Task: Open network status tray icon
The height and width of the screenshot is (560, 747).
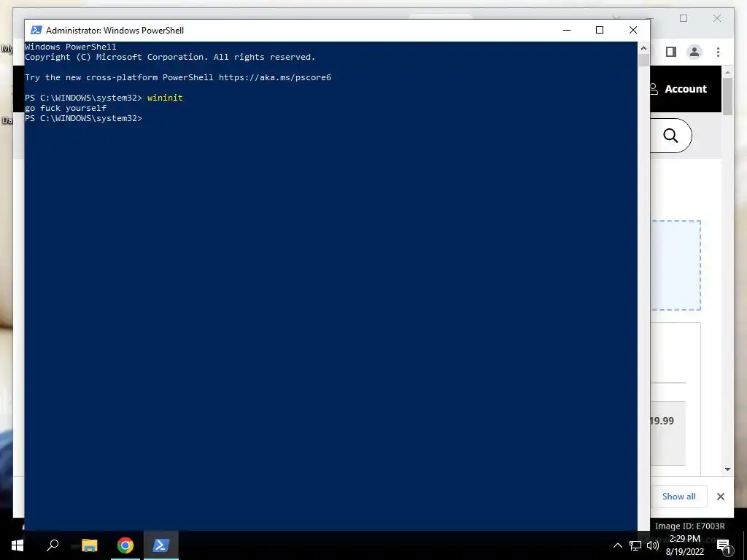Action: click(635, 545)
